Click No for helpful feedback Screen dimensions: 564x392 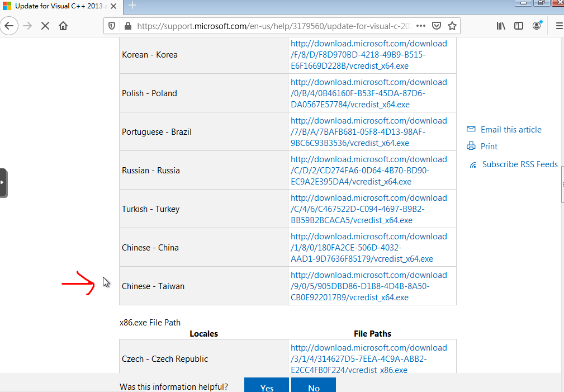click(x=314, y=385)
